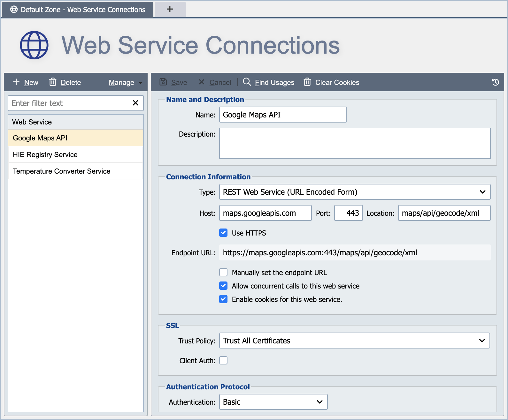Viewport: 508px width, 420px height.
Task: Open a new tab with plus button
Action: [170, 9]
